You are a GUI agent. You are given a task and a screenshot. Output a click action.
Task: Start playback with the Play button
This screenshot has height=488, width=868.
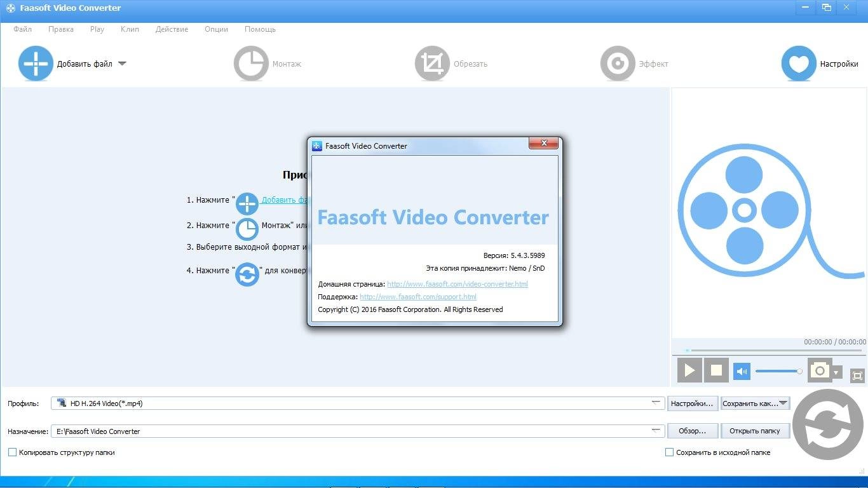pos(689,370)
